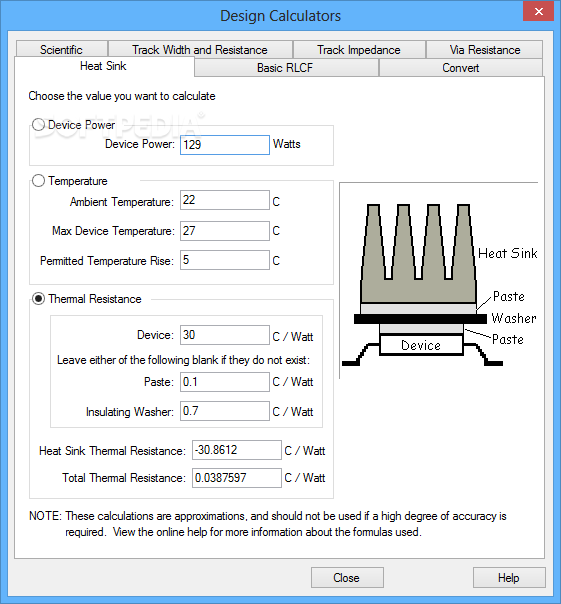This screenshot has width=561, height=604.
Task: Click the Permitted Temperature Rise field
Action: (225, 260)
